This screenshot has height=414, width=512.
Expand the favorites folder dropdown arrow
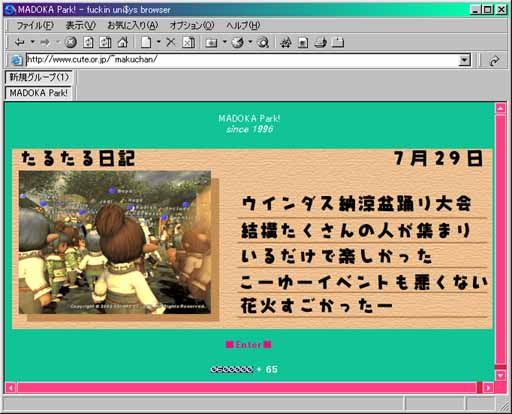tap(225, 42)
